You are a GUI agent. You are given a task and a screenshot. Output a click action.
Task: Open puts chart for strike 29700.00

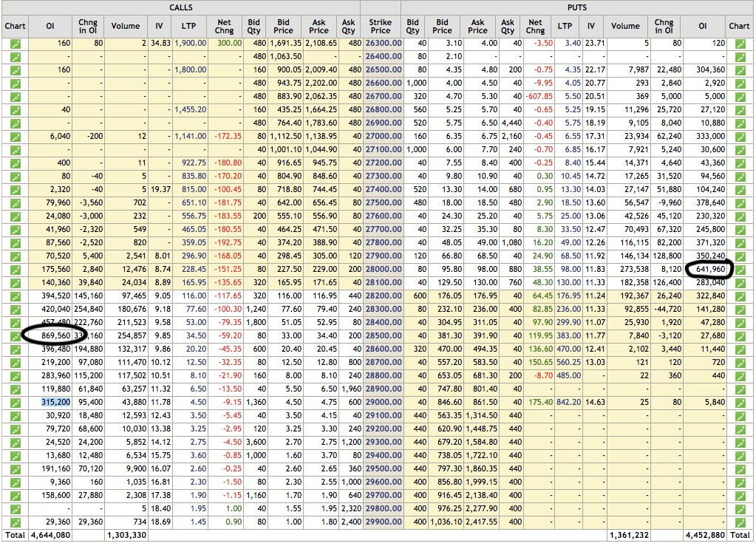point(740,496)
